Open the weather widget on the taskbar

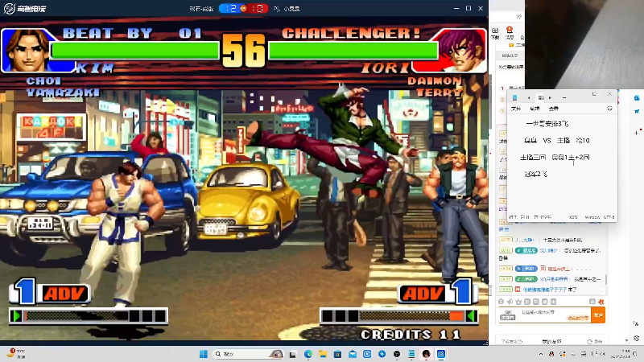pyautogui.click(x=16, y=354)
